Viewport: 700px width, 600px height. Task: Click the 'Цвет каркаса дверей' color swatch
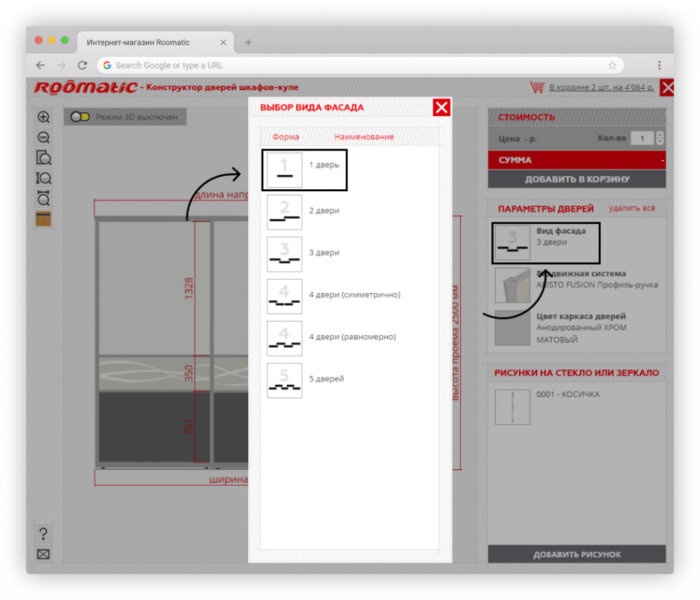[x=512, y=327]
